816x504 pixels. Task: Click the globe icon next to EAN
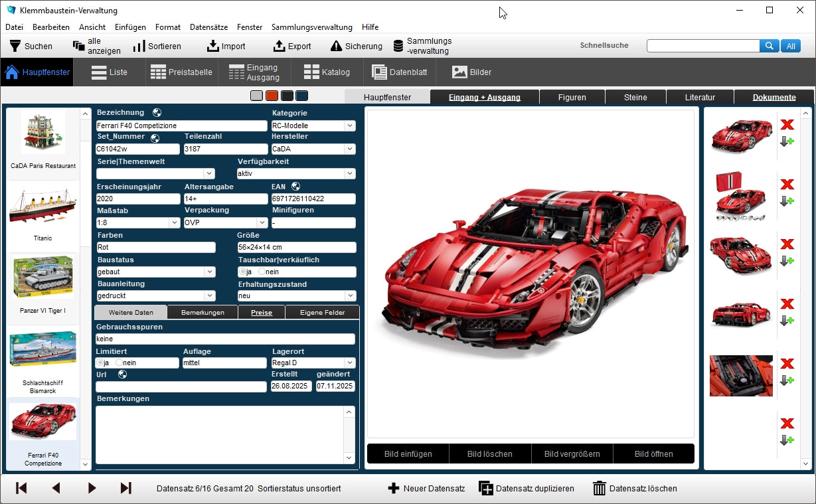point(296,187)
